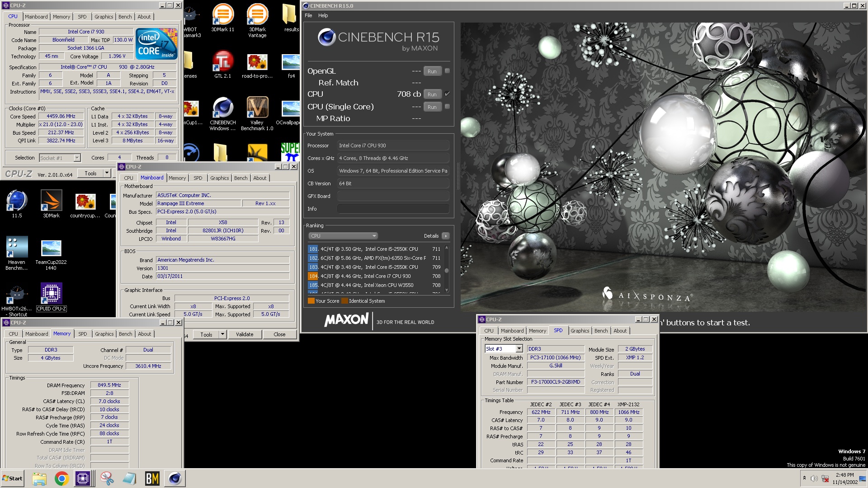Switch to Cinebench in the taskbar
Screen dimensions: 868x488
click(175, 479)
